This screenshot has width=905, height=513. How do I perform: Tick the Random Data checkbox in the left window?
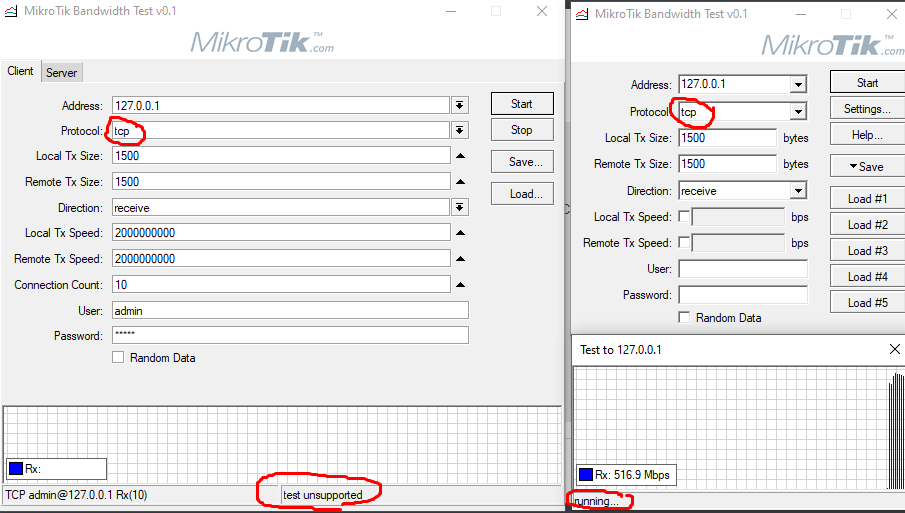pyautogui.click(x=118, y=357)
